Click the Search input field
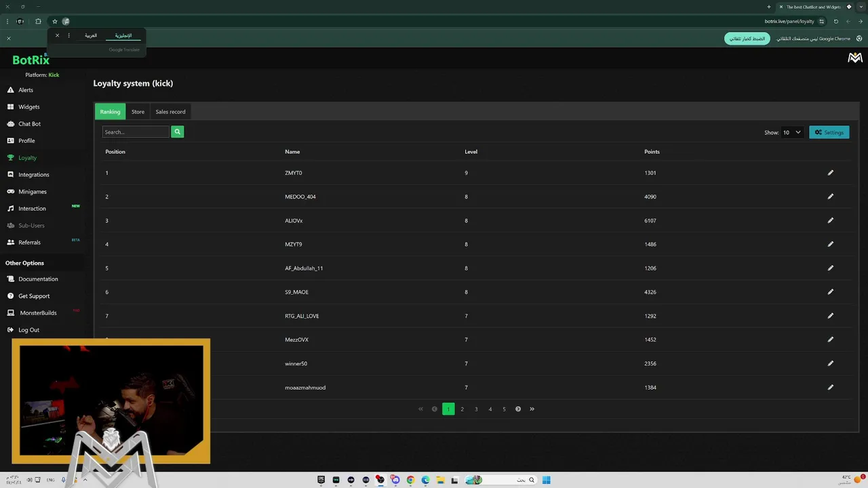This screenshot has width=868, height=488. click(136, 132)
